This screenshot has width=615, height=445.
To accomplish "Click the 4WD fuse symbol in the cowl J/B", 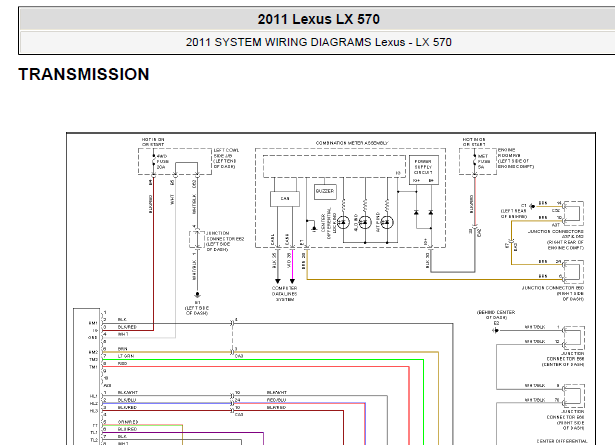I will [153, 162].
